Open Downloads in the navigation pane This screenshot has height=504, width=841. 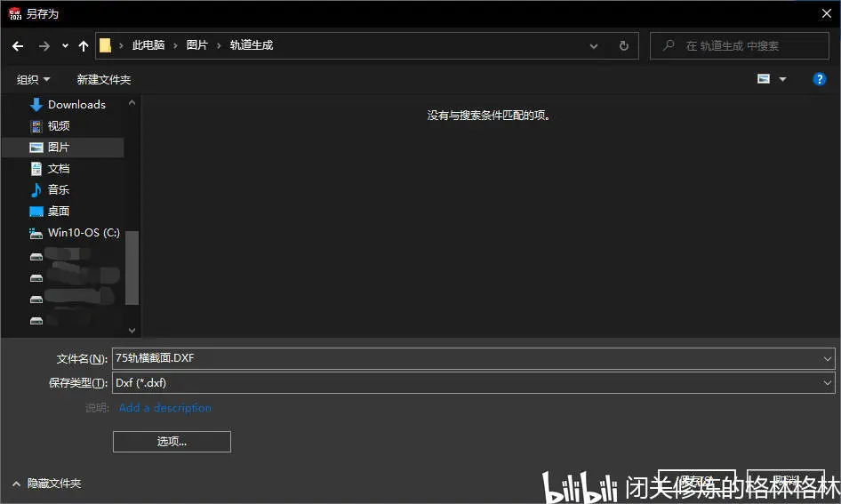(76, 105)
